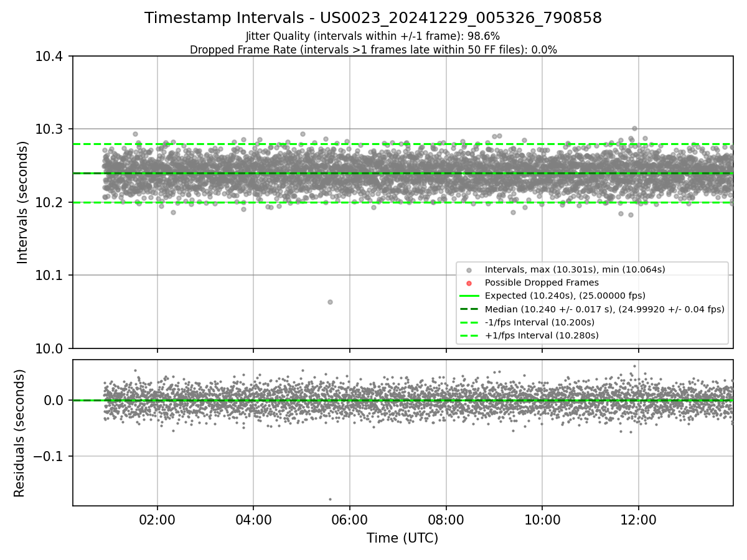This screenshot has width=747, height=560.
Task: Click the highest interval point near 10.301s
Action: point(634,128)
